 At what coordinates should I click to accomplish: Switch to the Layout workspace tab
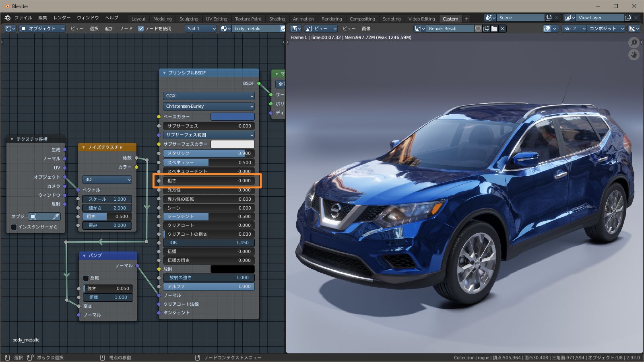tap(138, 19)
